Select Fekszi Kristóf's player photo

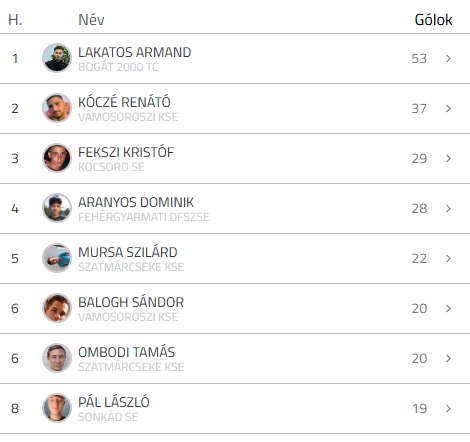pos(57,158)
